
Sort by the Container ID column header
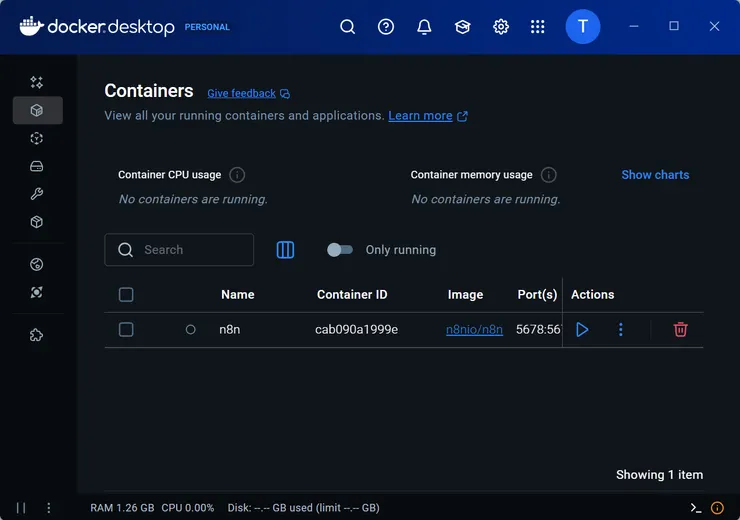point(352,294)
